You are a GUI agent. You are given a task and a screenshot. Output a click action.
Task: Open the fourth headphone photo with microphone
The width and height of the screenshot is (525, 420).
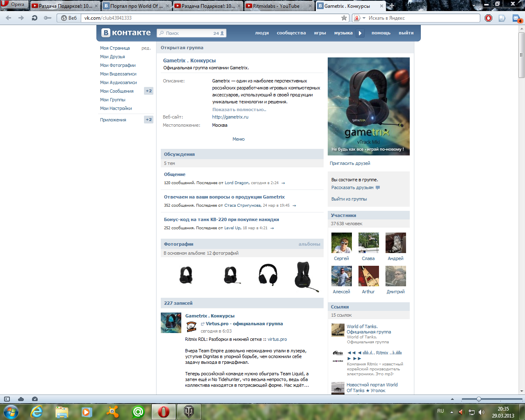pos(306,276)
